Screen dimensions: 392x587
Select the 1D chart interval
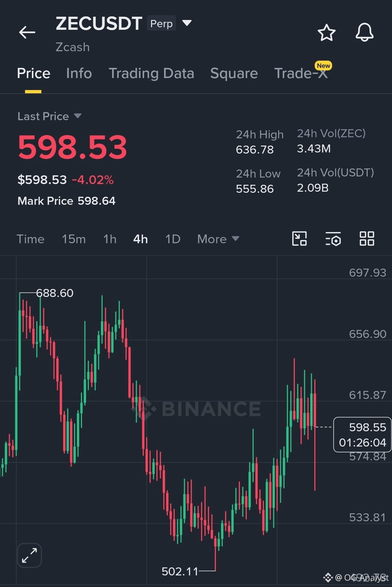(x=173, y=239)
